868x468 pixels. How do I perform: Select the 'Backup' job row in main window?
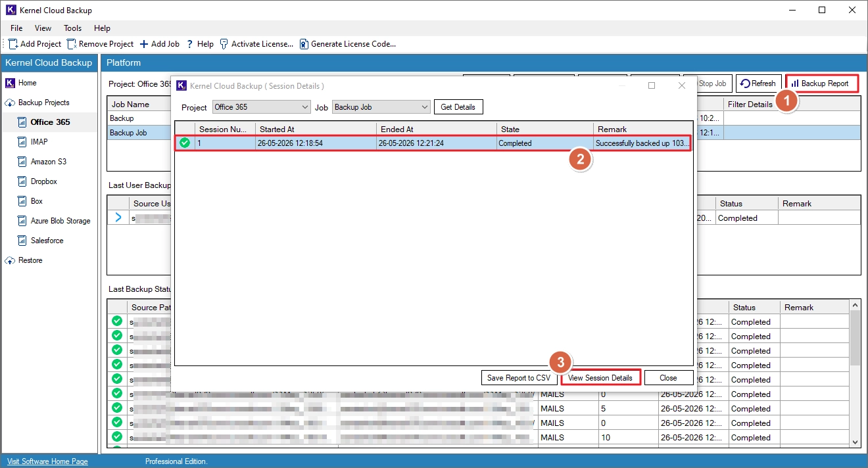click(139, 118)
